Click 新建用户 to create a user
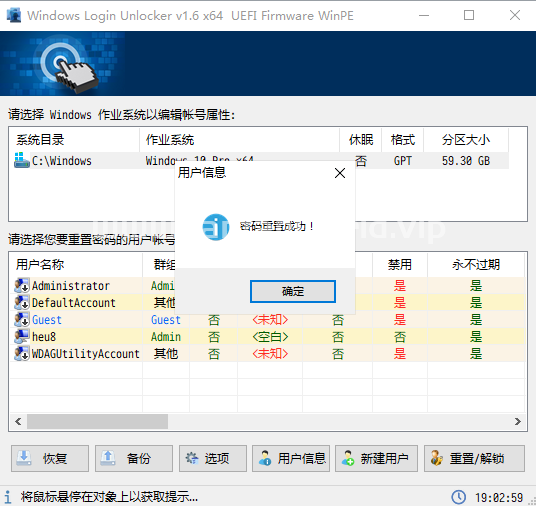 point(376,458)
